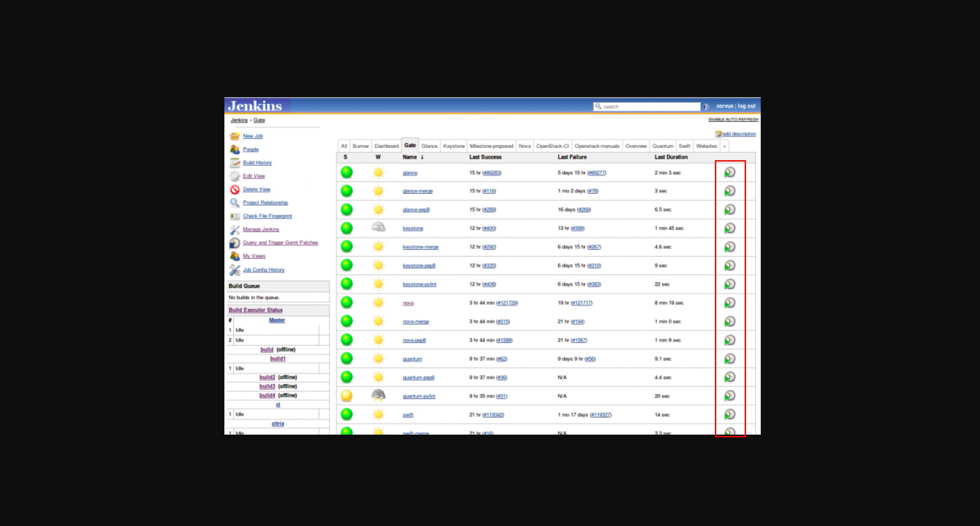
Task: Click the yellow status ball for quantum-pylint
Action: pyautogui.click(x=347, y=396)
